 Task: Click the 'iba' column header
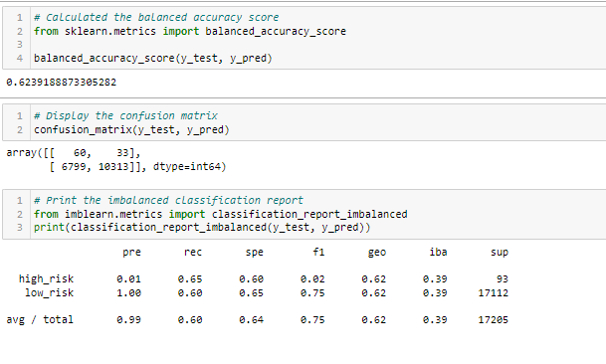(438, 253)
